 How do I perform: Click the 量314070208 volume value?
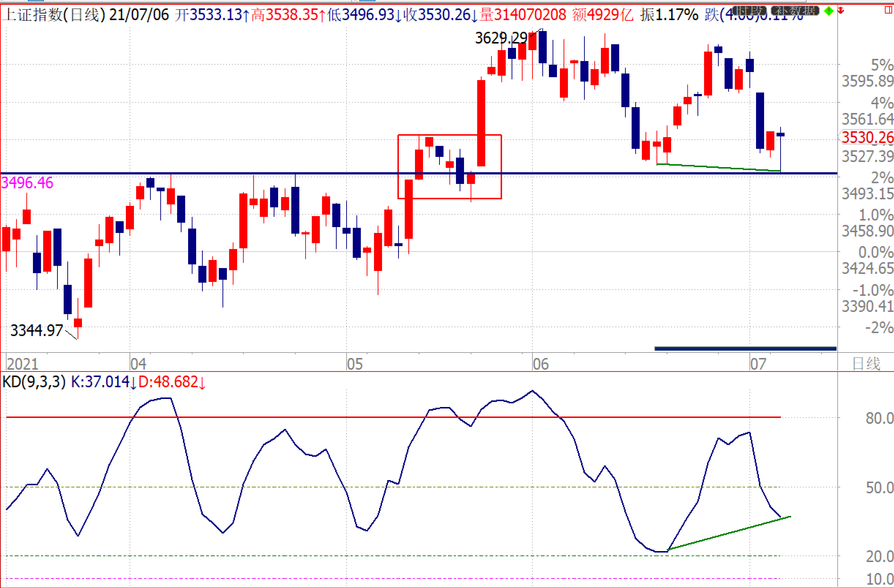coord(523,15)
